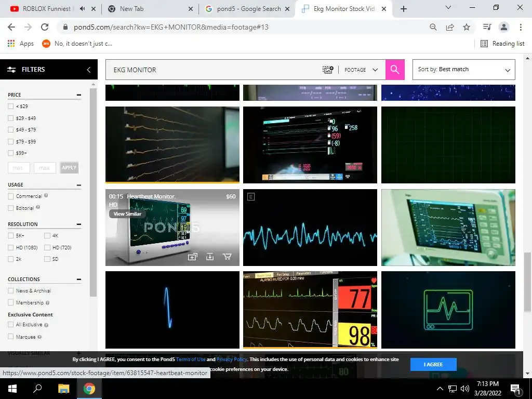The image size is (532, 399).
Task: Open Chrome profile avatar
Action: [x=504, y=27]
